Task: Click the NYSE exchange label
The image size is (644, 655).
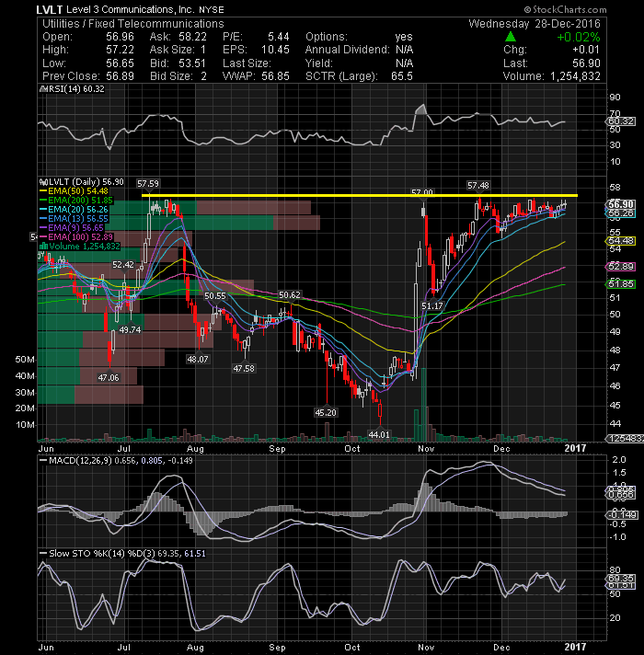Action: [x=212, y=9]
